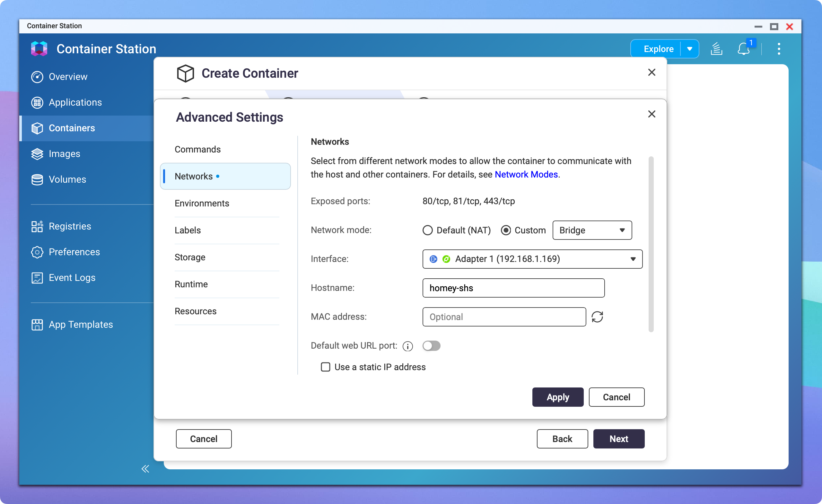Open the Containers section
This screenshot has height=504, width=822.
click(71, 128)
